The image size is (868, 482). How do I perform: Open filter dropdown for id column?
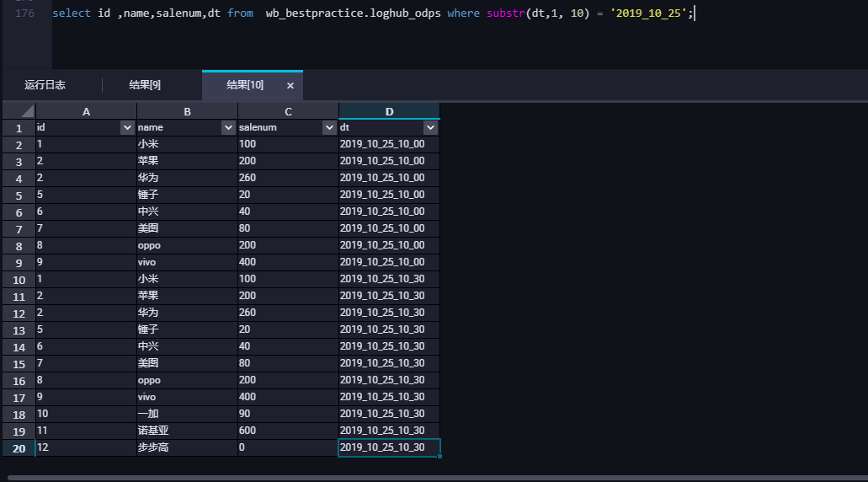[127, 127]
